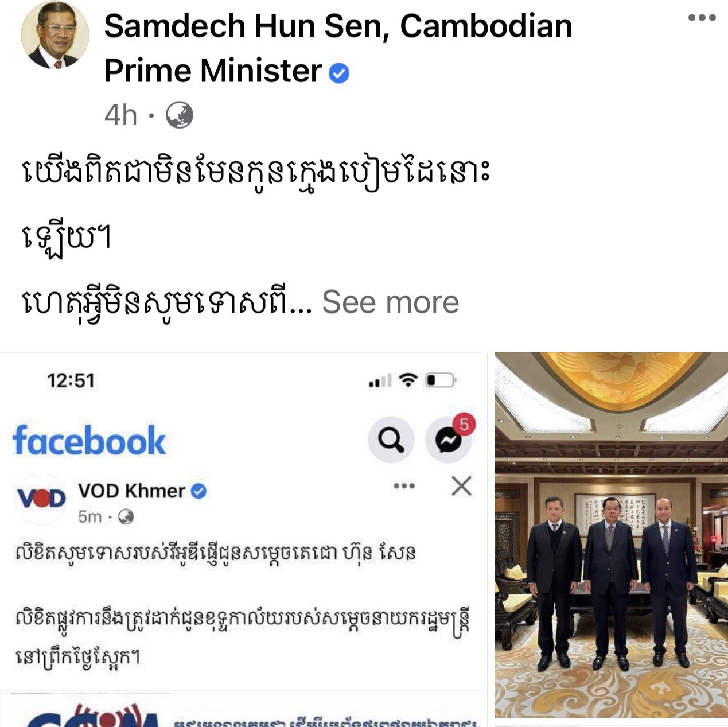Open the three-dot post options menu
Viewport: 728px width, 727px height.
pyautogui.click(x=702, y=18)
